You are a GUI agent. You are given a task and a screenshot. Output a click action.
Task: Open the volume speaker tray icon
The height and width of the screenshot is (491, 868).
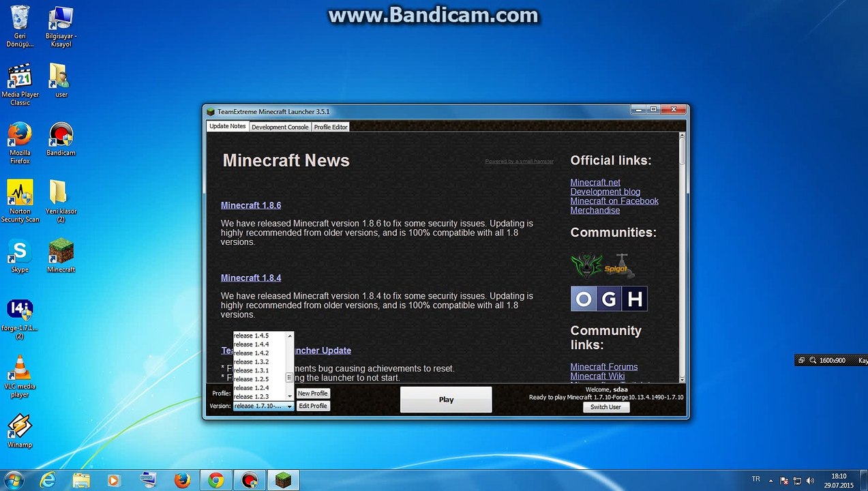(810, 480)
